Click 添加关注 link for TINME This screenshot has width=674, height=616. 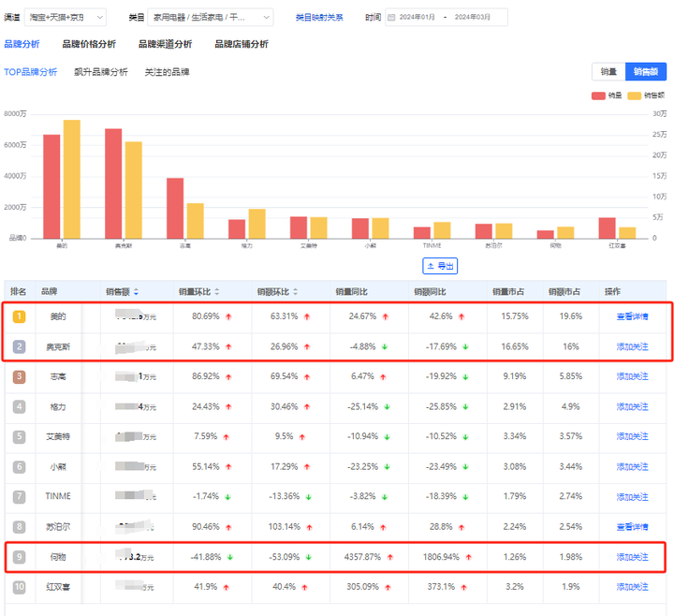tap(632, 497)
